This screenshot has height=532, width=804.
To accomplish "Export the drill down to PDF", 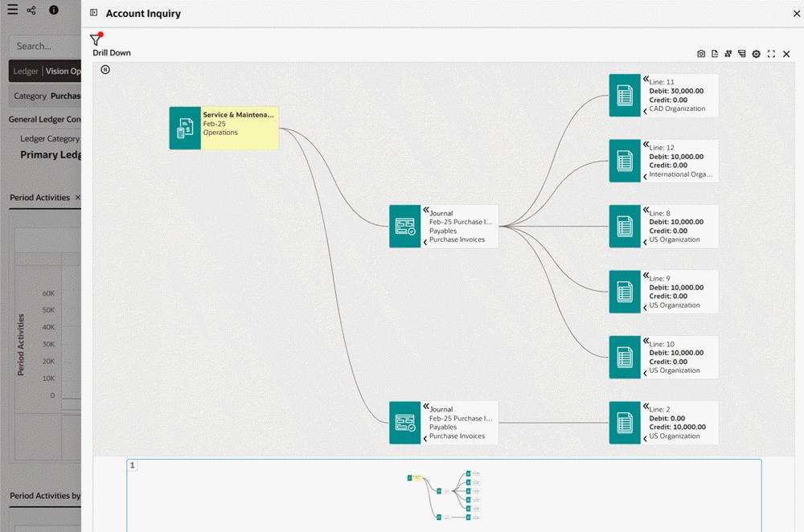I will (x=715, y=54).
